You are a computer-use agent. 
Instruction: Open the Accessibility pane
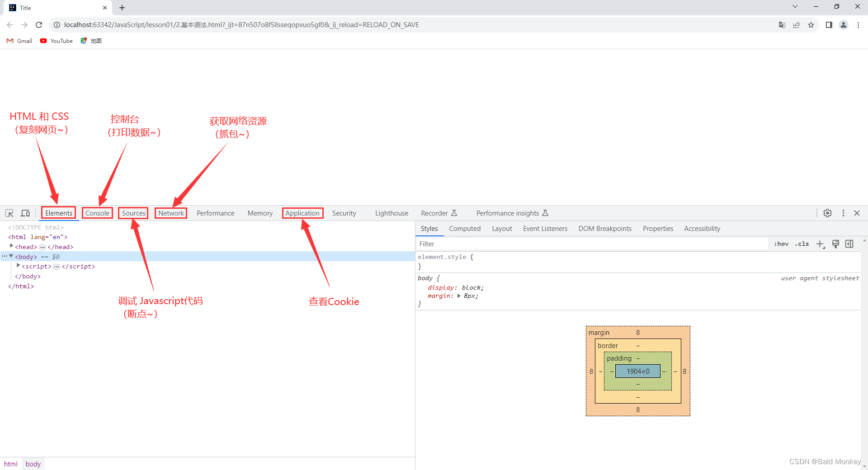click(702, 229)
